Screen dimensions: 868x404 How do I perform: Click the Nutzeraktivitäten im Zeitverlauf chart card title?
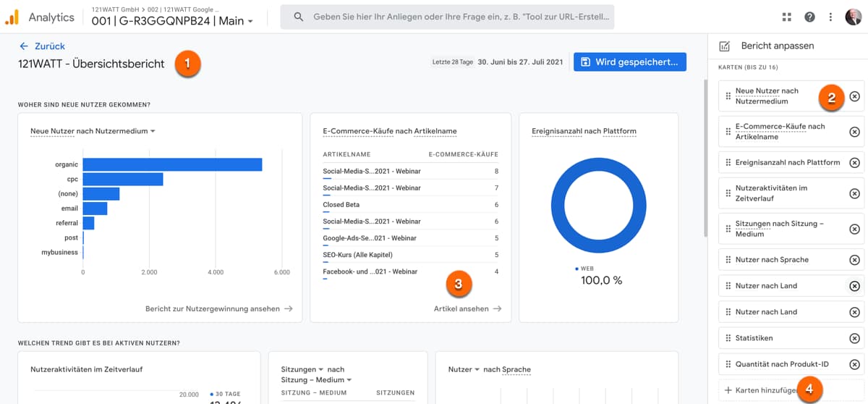tap(86, 369)
